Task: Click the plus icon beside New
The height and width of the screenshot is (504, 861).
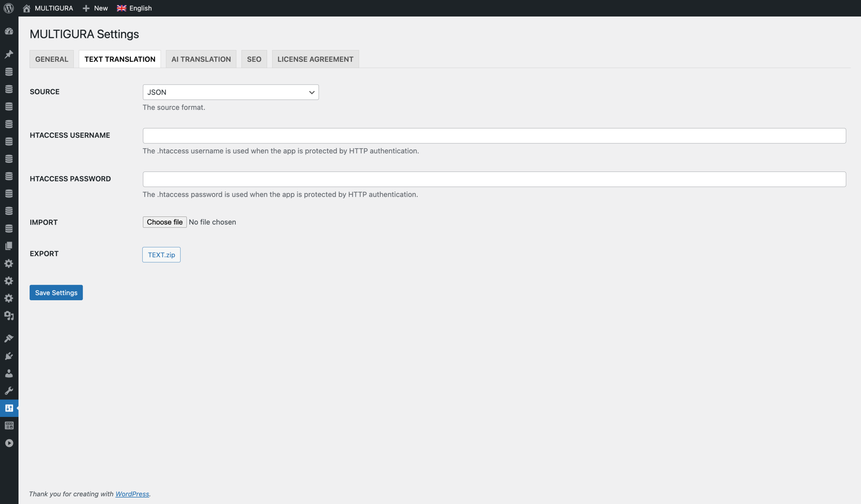Action: pos(86,8)
